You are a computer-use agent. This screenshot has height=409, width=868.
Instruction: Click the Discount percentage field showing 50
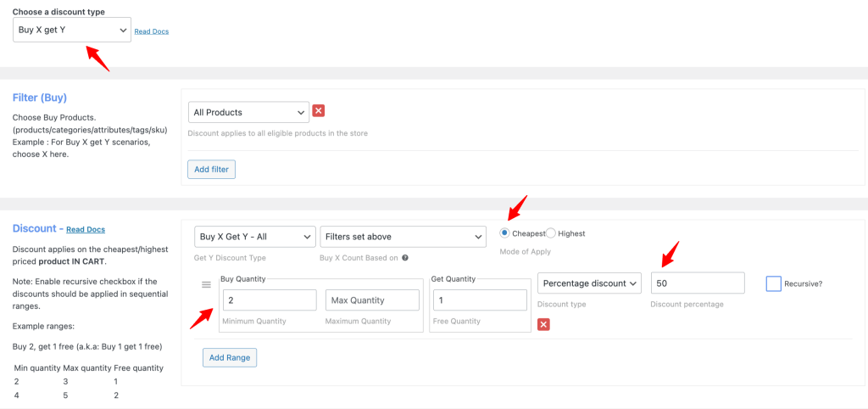click(x=697, y=283)
